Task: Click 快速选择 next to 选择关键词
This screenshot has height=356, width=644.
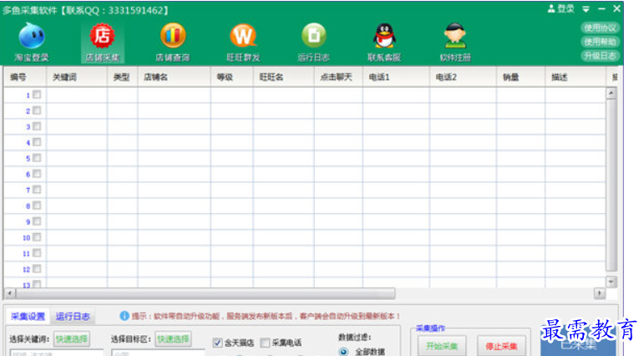Action: (x=72, y=339)
